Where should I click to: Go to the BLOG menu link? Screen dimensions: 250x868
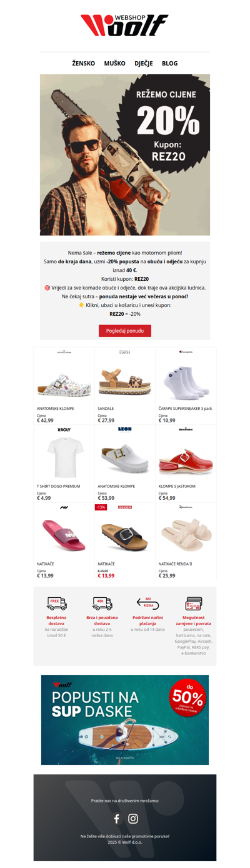(x=169, y=63)
